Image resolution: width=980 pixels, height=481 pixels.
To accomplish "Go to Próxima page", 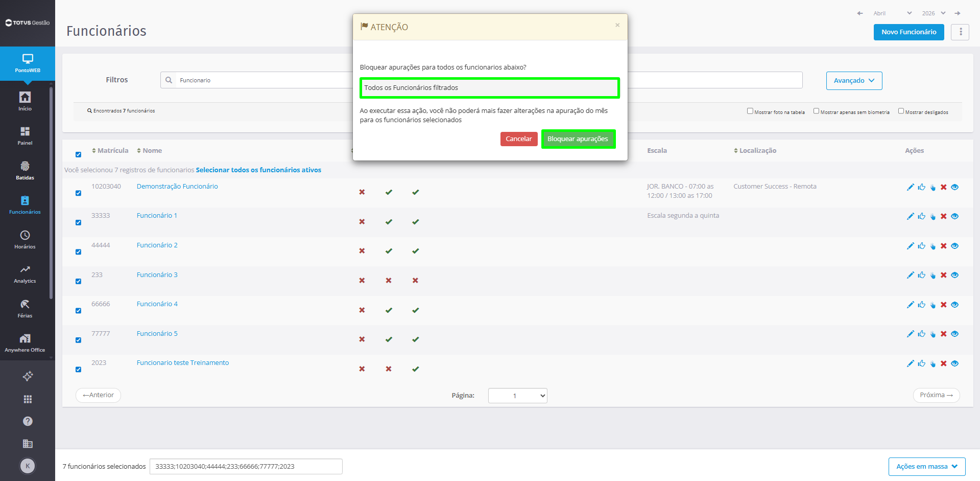I will [936, 395].
